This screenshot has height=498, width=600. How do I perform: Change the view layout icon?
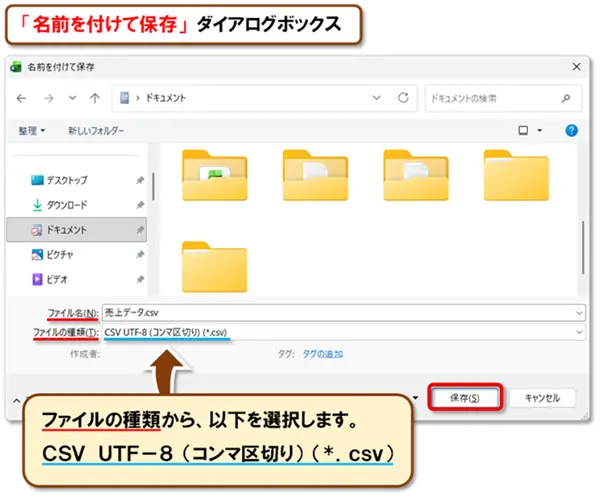click(x=523, y=131)
